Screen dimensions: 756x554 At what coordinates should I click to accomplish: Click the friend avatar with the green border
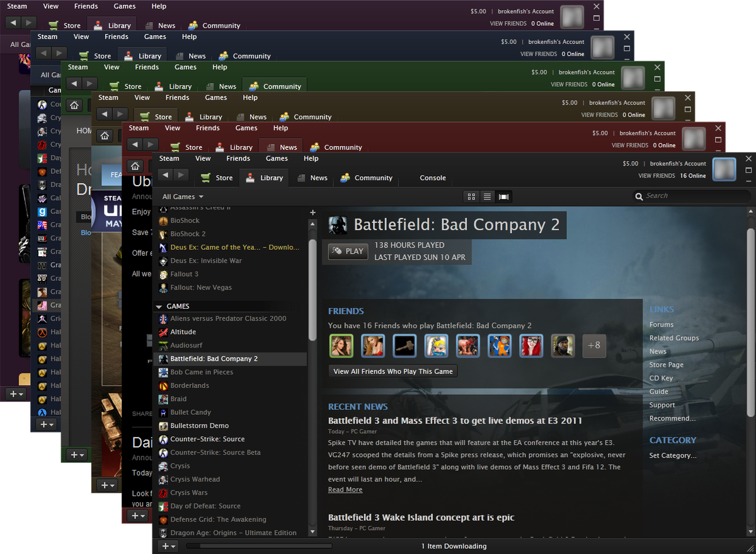point(341,346)
